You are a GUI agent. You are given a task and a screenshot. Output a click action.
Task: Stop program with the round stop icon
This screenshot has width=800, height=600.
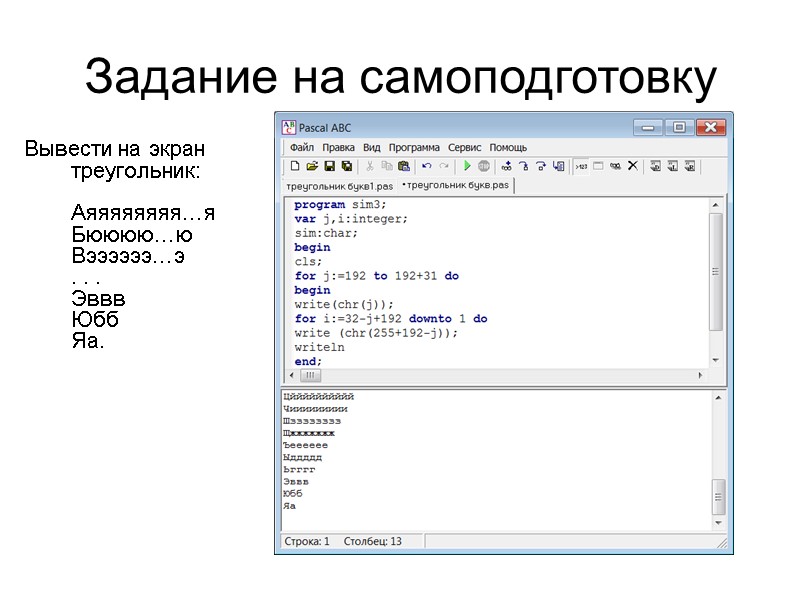[x=484, y=166]
